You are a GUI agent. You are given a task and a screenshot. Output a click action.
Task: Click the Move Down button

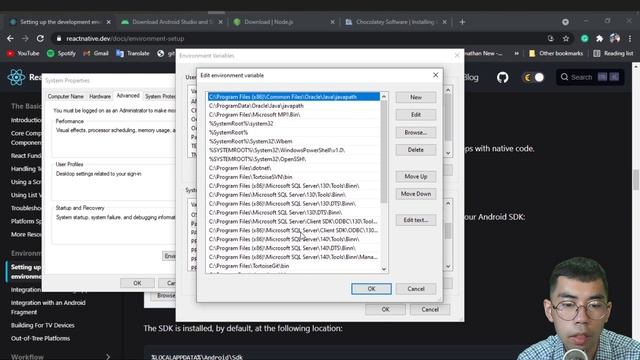click(x=416, y=194)
